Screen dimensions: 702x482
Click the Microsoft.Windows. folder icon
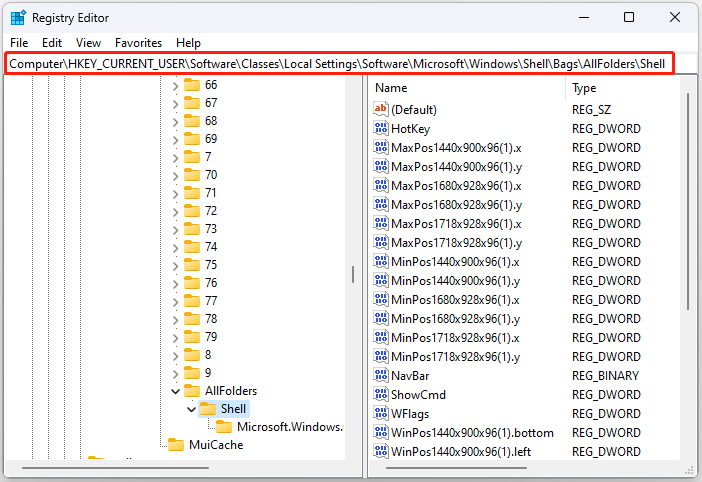224,427
